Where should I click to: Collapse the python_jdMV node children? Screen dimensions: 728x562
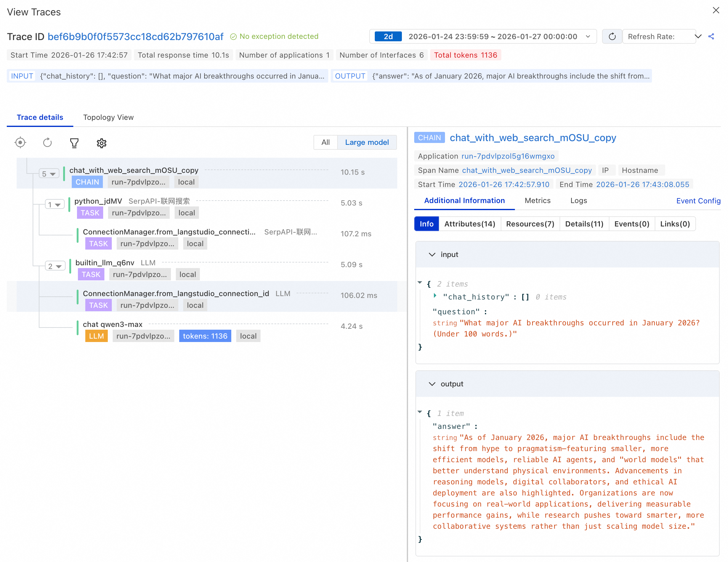[54, 205]
